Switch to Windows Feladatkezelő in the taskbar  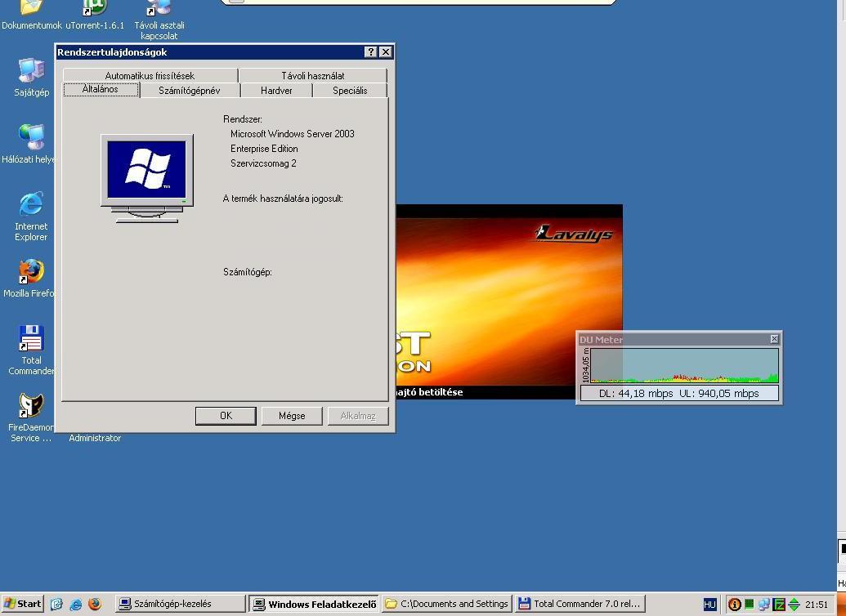(x=314, y=605)
